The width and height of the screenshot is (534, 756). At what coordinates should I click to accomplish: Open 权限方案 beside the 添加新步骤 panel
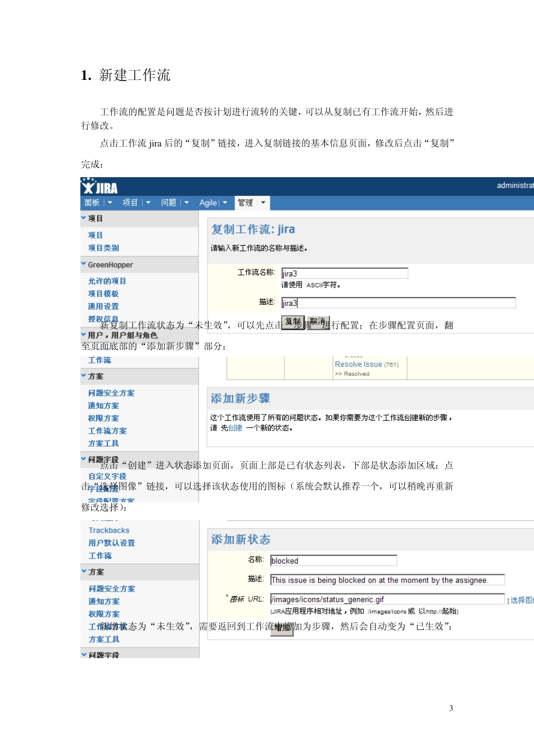tap(103, 418)
